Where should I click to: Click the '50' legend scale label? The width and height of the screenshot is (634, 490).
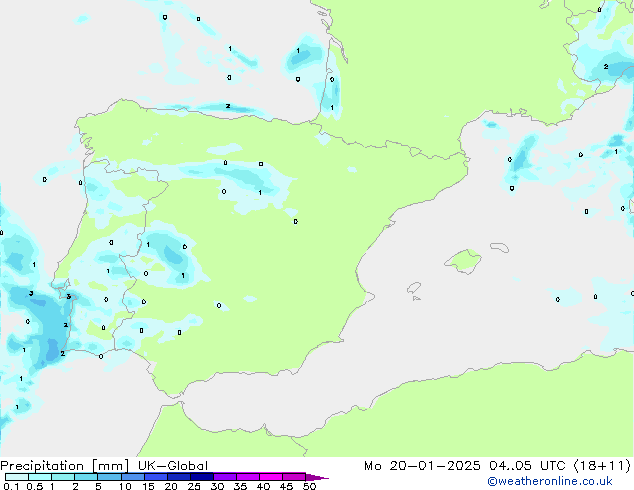309,486
